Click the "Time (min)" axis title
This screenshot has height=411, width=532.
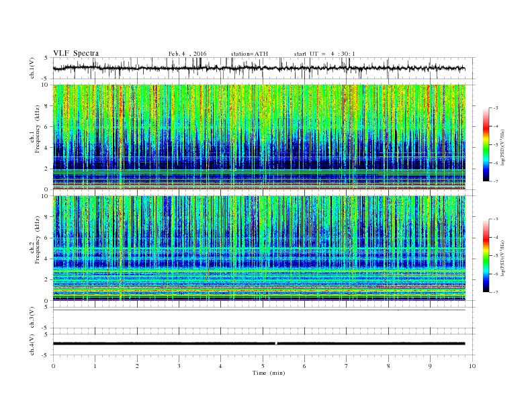269,373
